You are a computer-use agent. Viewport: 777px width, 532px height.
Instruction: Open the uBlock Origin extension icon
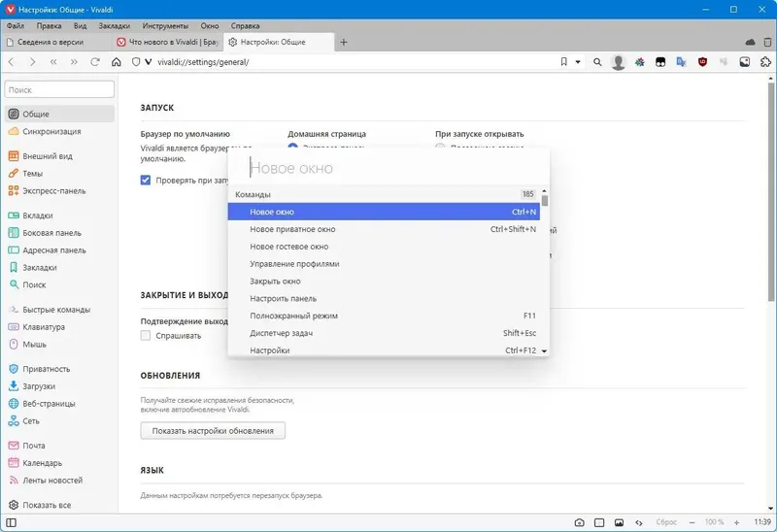pos(702,62)
